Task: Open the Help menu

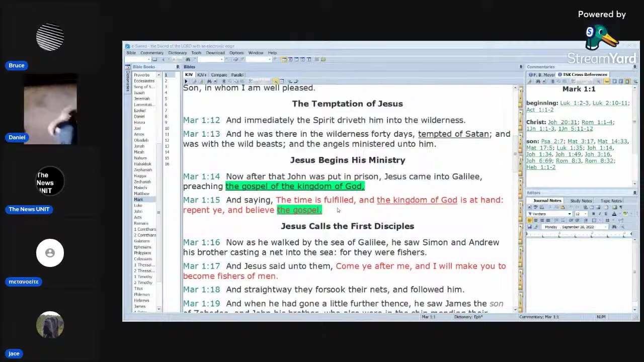Action: coord(272,53)
